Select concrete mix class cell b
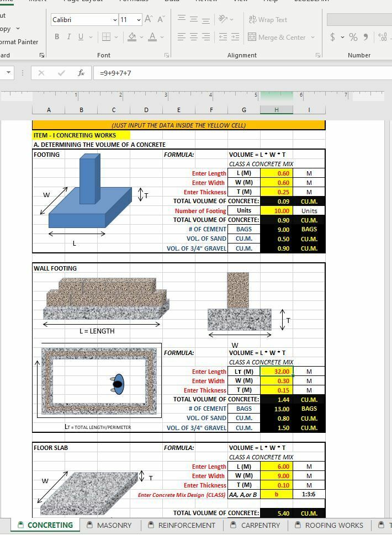This screenshot has width=392, height=535. 277,494
